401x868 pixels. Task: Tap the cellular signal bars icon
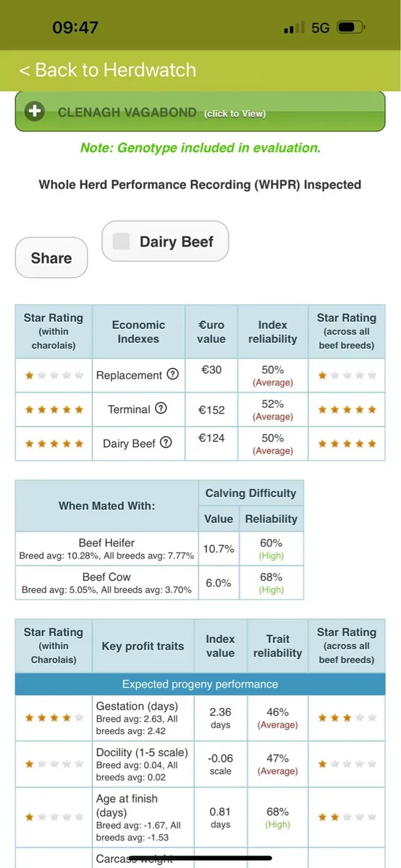pos(294,27)
